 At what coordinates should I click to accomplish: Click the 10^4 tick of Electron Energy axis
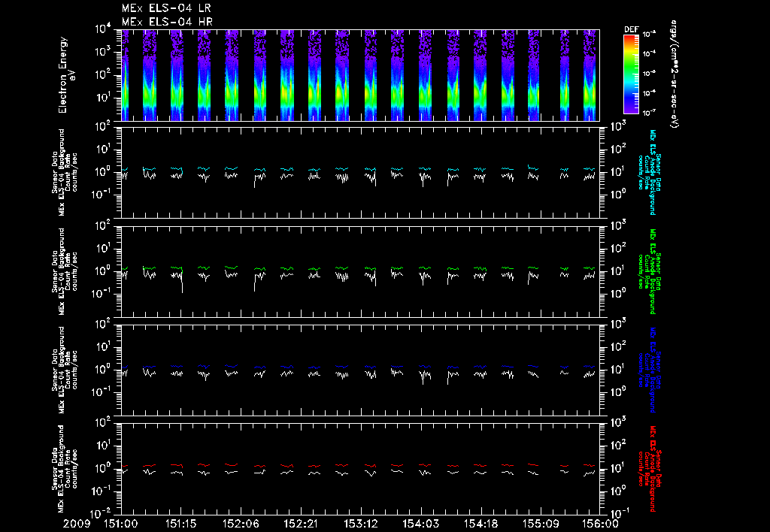[103, 29]
